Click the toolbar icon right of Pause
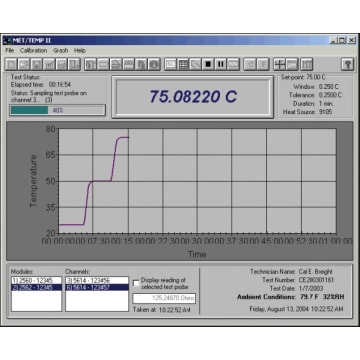 point(233,64)
